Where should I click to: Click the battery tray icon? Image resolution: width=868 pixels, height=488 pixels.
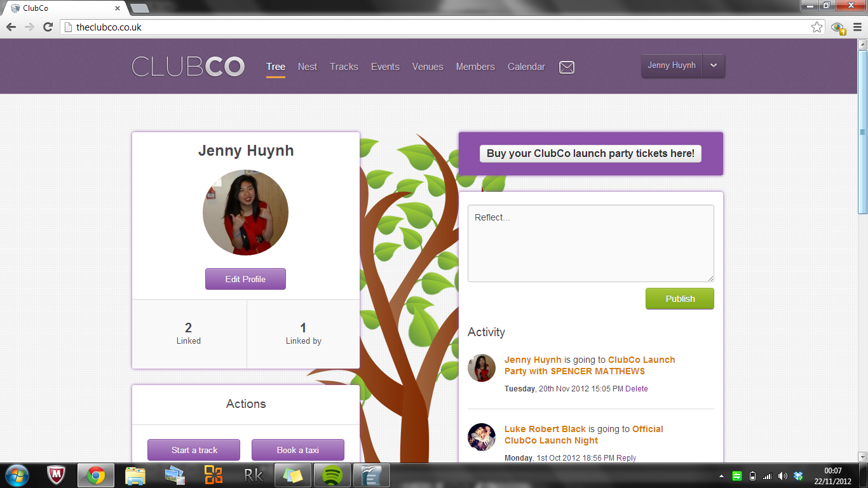pos(752,476)
